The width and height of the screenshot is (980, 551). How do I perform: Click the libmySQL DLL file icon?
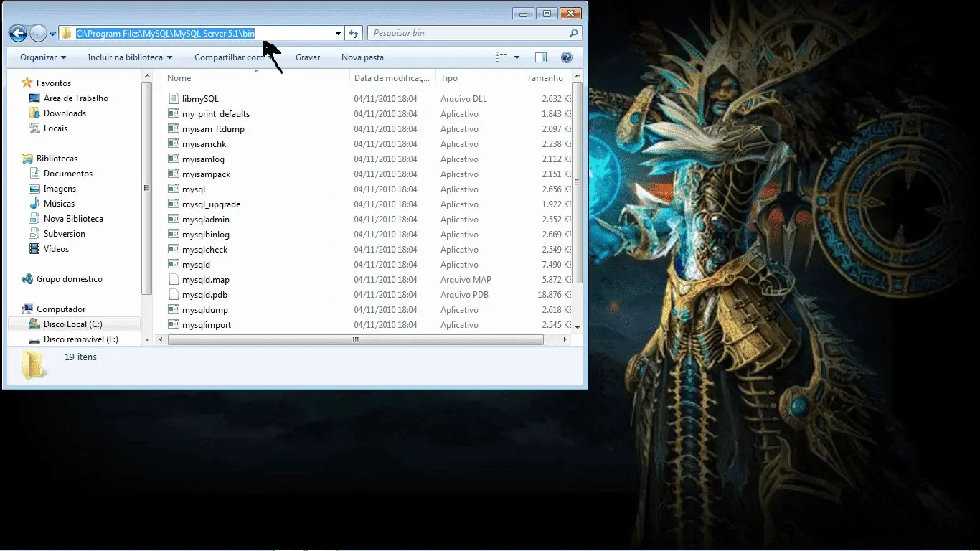174,98
